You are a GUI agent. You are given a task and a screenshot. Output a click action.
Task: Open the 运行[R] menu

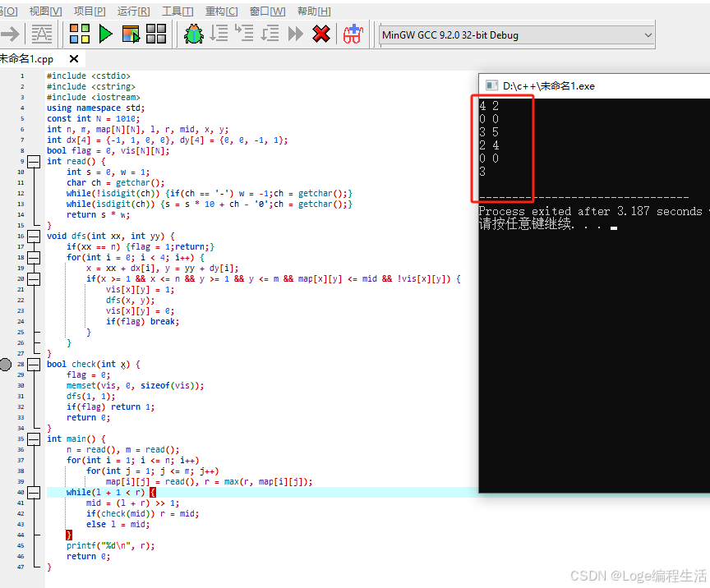pos(134,11)
